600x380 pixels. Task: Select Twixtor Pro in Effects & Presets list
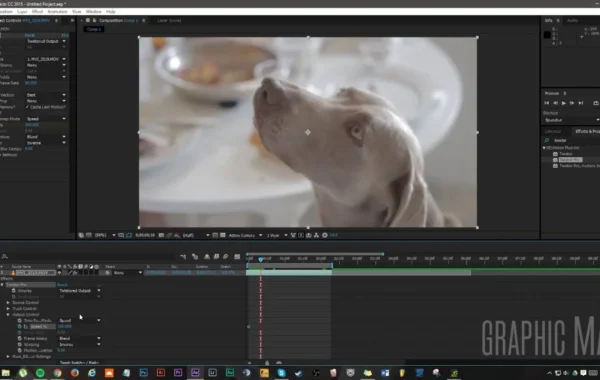(570, 160)
